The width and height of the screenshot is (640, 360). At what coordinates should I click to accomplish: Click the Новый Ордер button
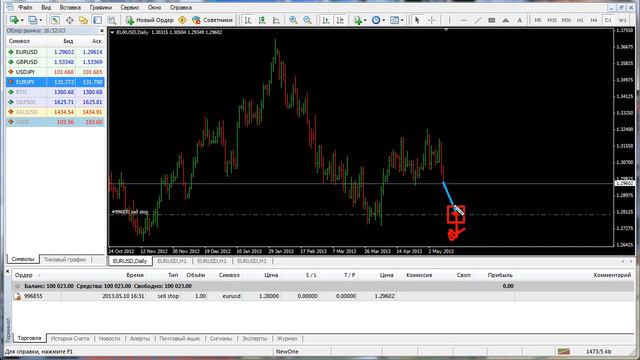click(x=149, y=20)
